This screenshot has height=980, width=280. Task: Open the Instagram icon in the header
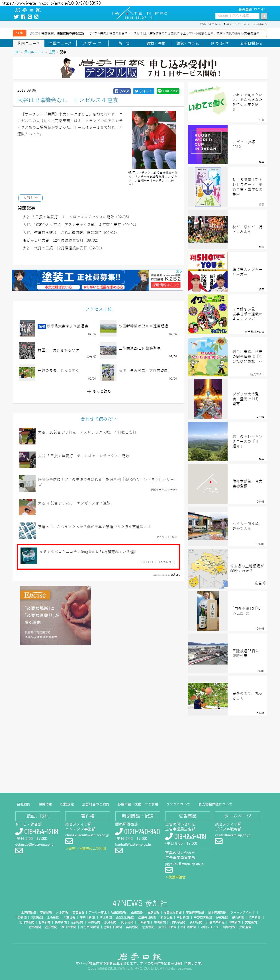(36, 17)
